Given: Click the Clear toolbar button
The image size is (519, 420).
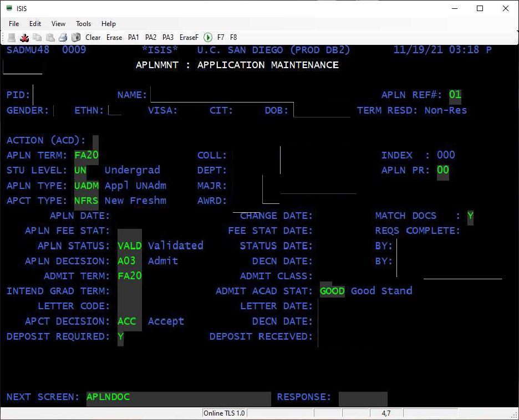Looking at the screenshot, I should 93,37.
